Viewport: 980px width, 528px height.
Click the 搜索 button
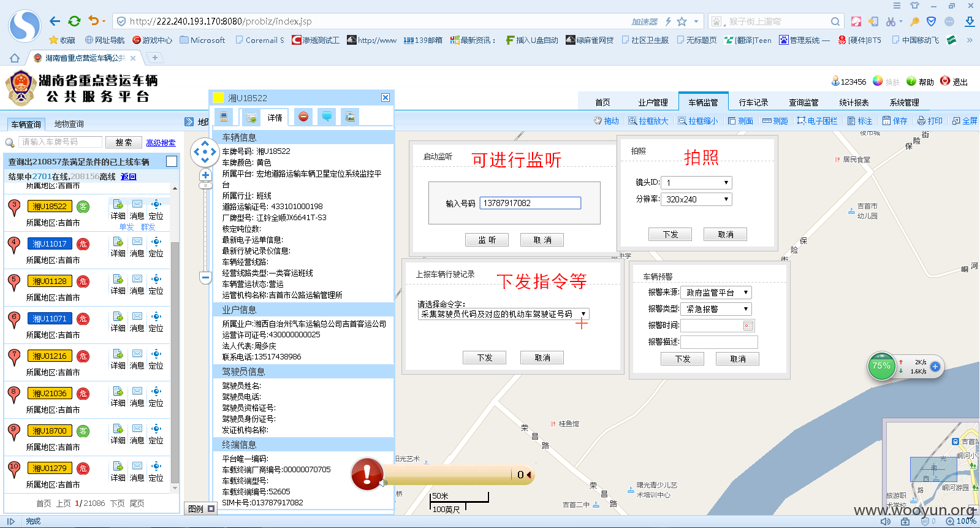[x=124, y=142]
